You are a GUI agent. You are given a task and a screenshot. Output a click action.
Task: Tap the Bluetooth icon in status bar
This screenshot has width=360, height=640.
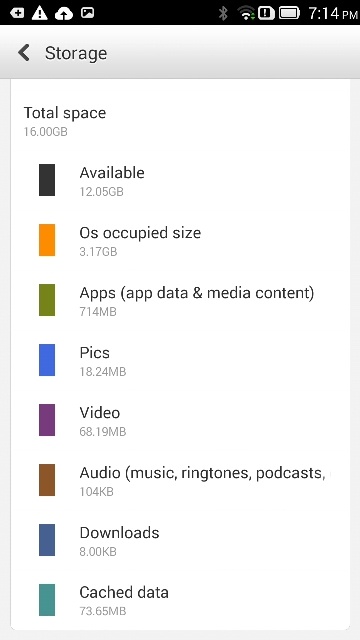[223, 13]
